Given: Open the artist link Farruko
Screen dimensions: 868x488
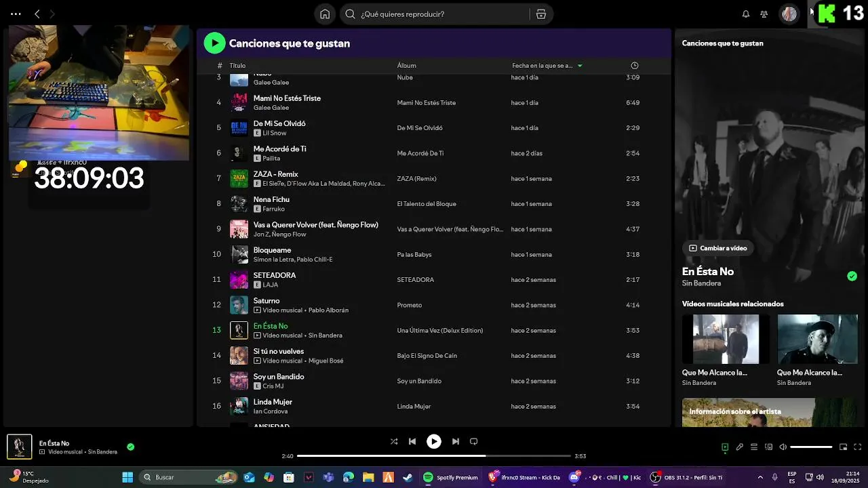Looking at the screenshot, I should coord(274,209).
